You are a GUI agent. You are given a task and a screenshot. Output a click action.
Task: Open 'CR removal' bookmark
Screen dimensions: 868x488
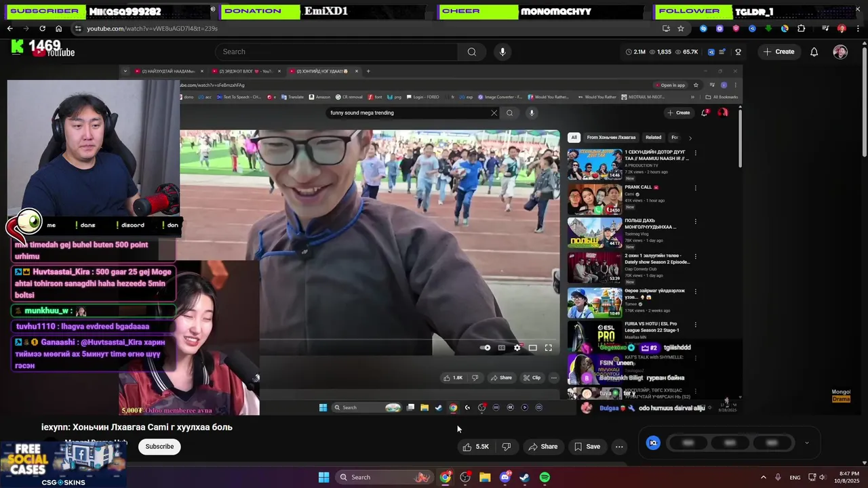click(349, 97)
